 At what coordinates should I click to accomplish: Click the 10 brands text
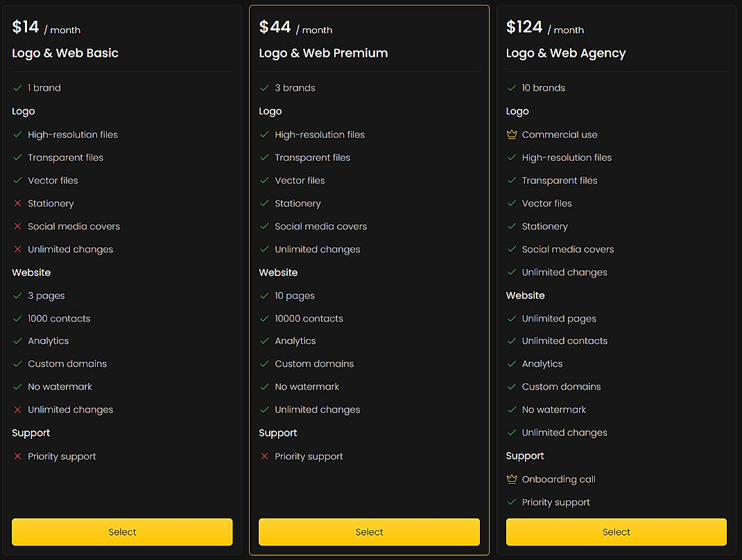pos(543,88)
